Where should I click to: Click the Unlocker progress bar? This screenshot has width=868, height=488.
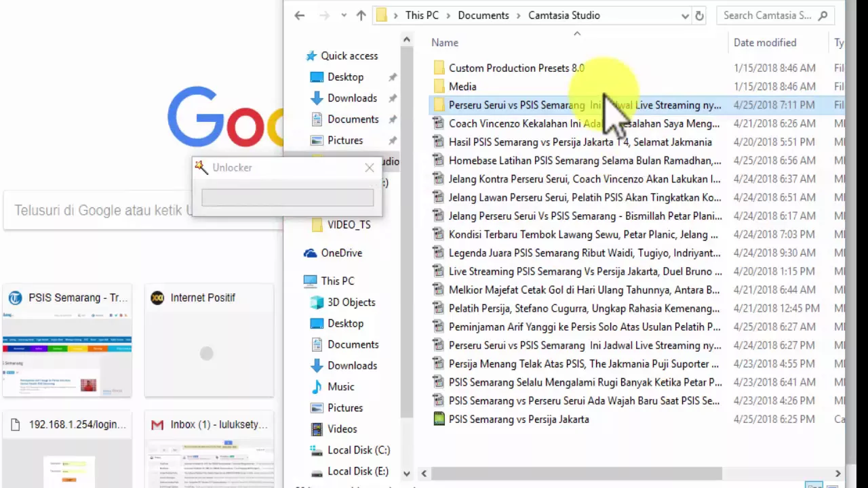[288, 197]
